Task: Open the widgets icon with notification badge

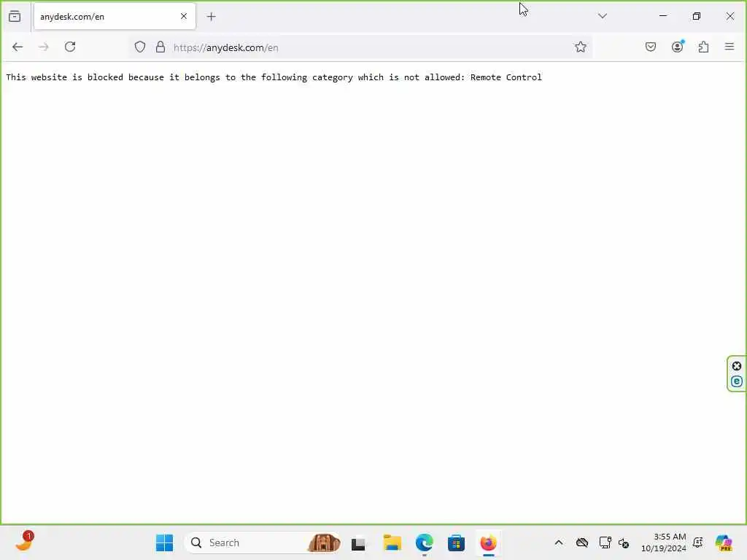Action: pos(24,542)
